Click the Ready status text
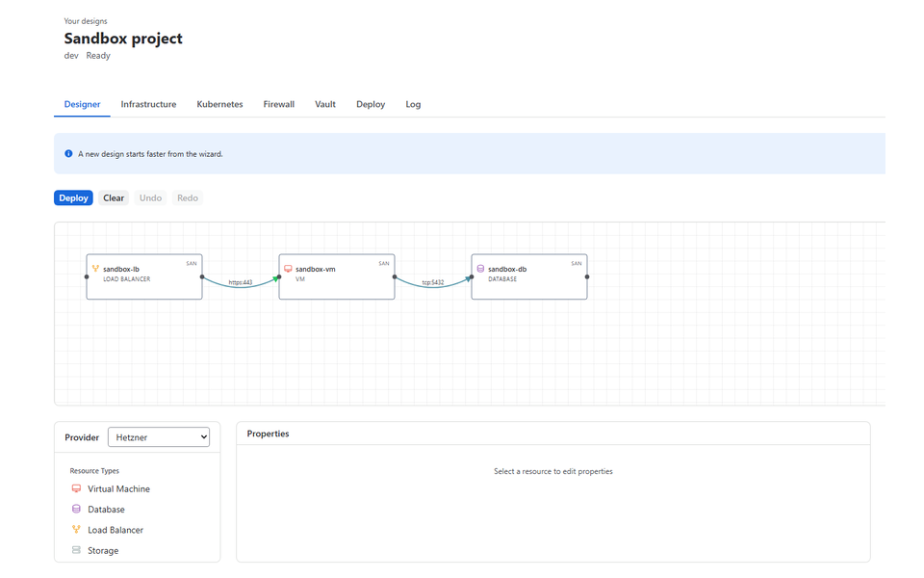This screenshot has width=924, height=578. tap(98, 56)
